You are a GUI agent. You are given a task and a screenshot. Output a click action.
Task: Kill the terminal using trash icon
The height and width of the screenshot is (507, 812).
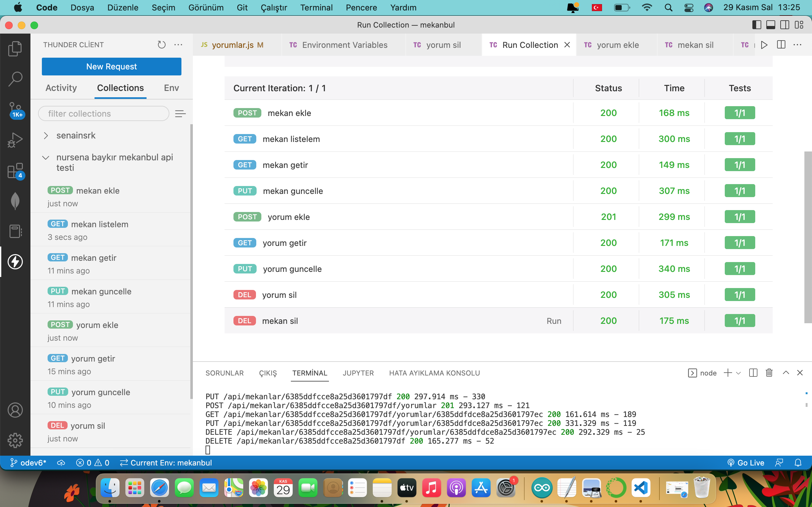[769, 373]
